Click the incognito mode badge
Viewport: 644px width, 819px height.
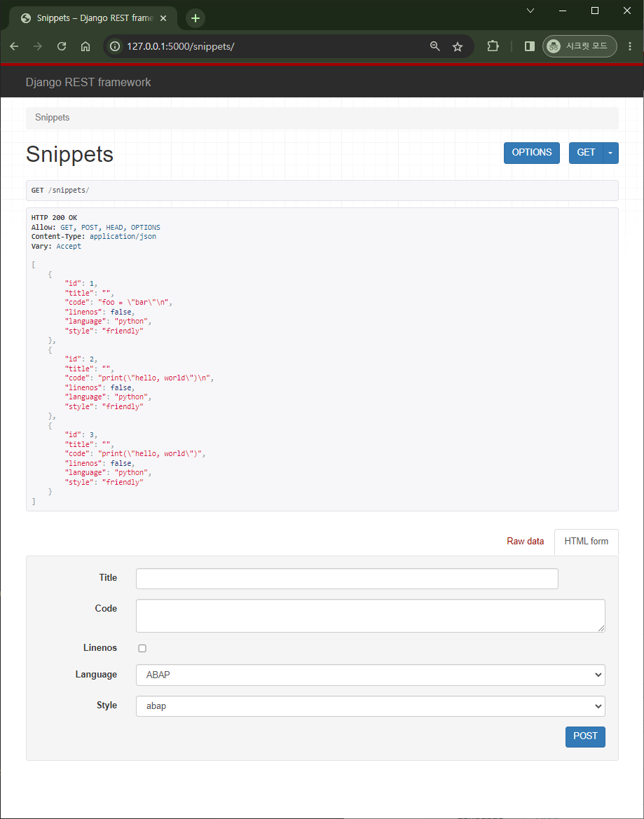580,46
